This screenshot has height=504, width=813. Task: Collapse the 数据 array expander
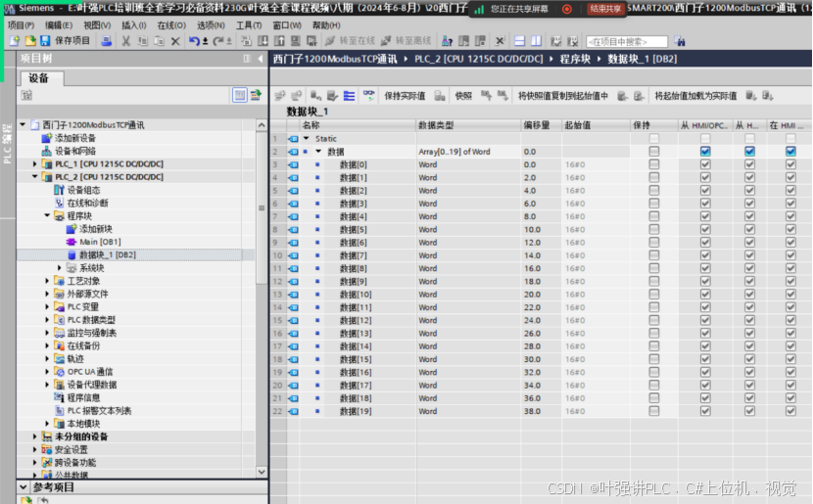click(x=318, y=152)
